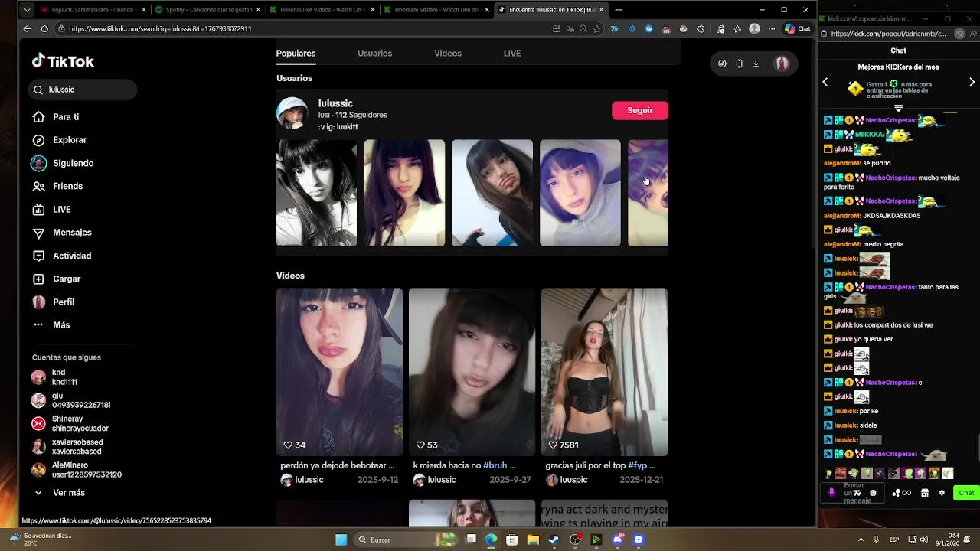Expand Ver más followed accounts
This screenshot has width=980, height=551.
tap(59, 493)
